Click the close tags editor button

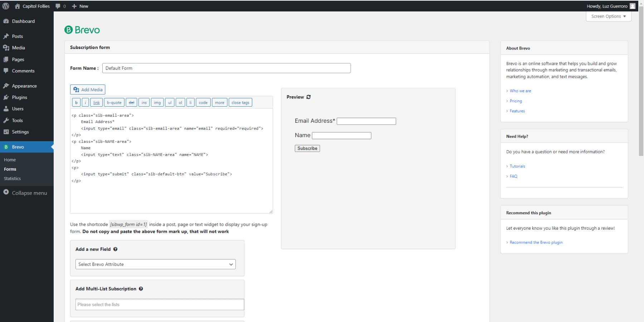coord(240,102)
